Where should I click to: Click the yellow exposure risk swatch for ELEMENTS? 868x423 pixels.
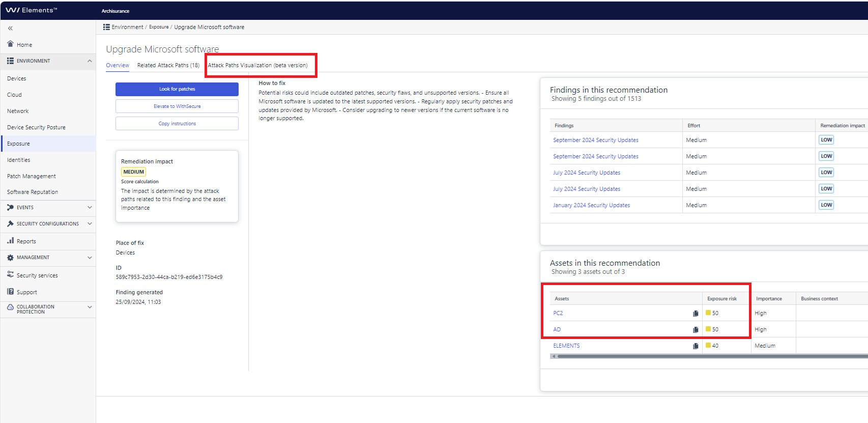708,345
